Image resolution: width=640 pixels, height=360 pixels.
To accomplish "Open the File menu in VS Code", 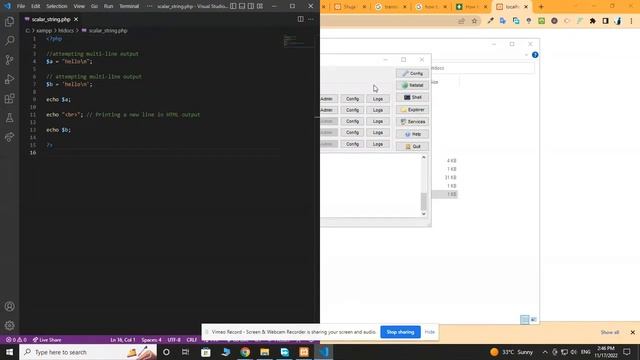I will (x=21, y=6).
